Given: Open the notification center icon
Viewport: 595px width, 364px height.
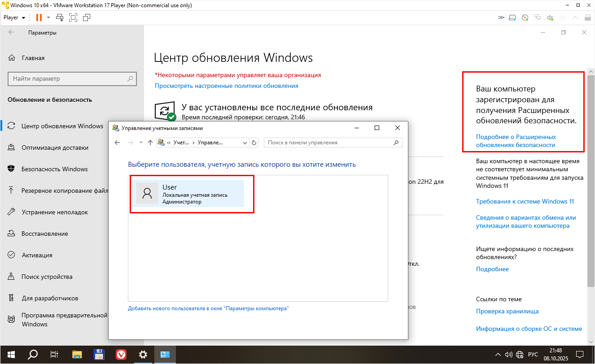Looking at the screenshot, I should coord(580,354).
